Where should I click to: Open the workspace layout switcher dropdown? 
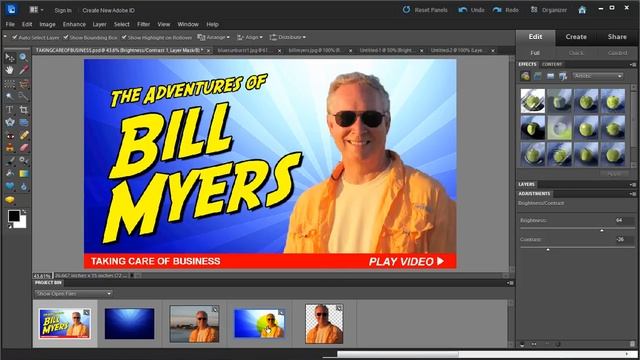(36, 10)
